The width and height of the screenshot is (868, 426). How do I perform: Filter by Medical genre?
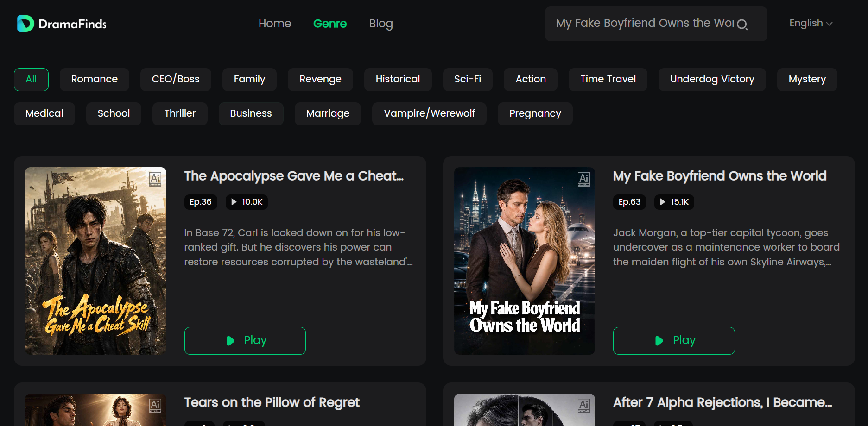pos(44,114)
